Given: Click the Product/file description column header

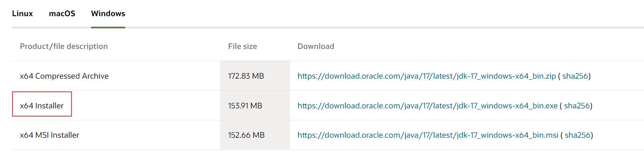Looking at the screenshot, I should [x=64, y=46].
